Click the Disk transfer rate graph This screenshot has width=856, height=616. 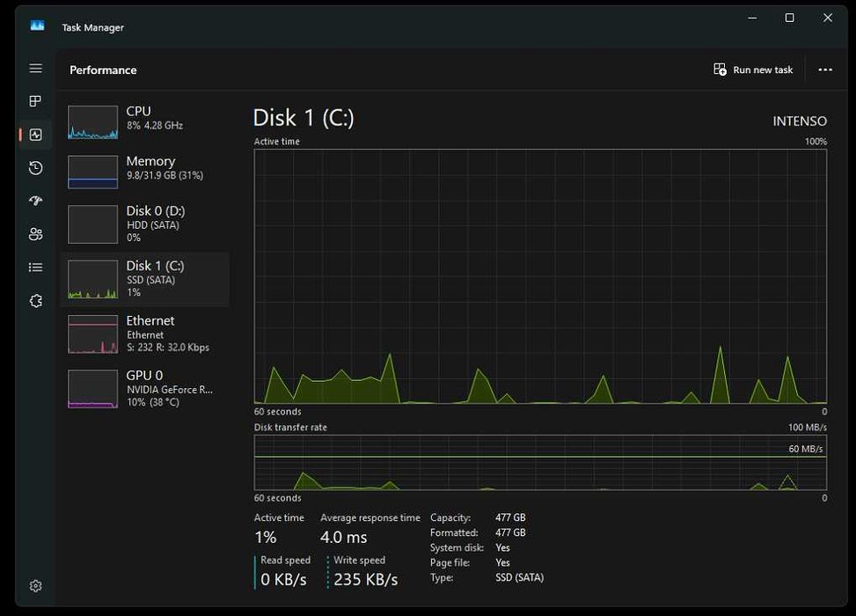(540, 463)
